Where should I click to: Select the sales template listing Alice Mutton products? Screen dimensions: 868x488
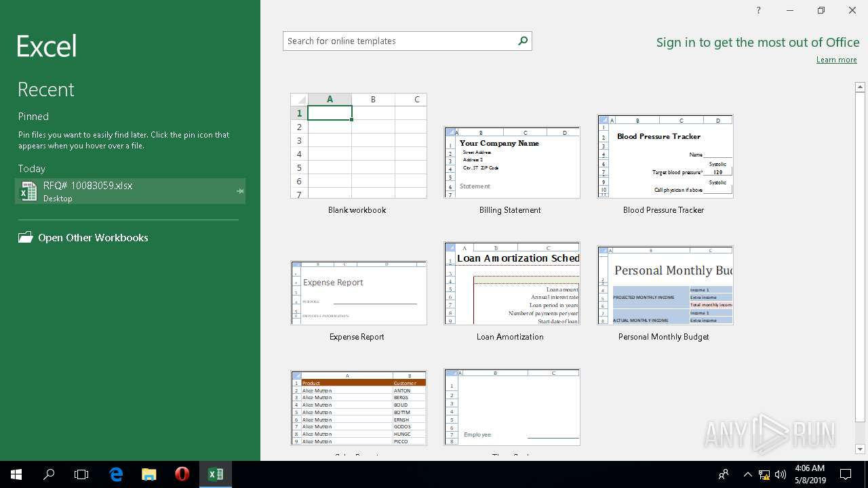[x=359, y=408]
